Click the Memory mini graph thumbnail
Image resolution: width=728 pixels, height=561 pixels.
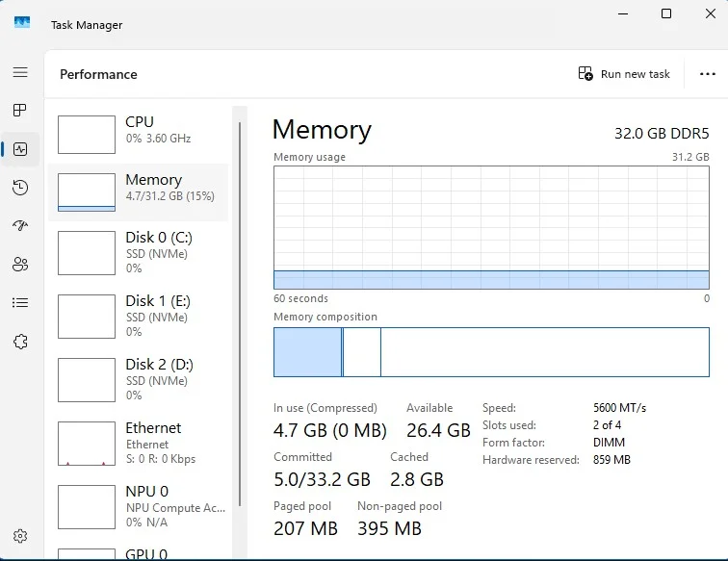click(87, 192)
